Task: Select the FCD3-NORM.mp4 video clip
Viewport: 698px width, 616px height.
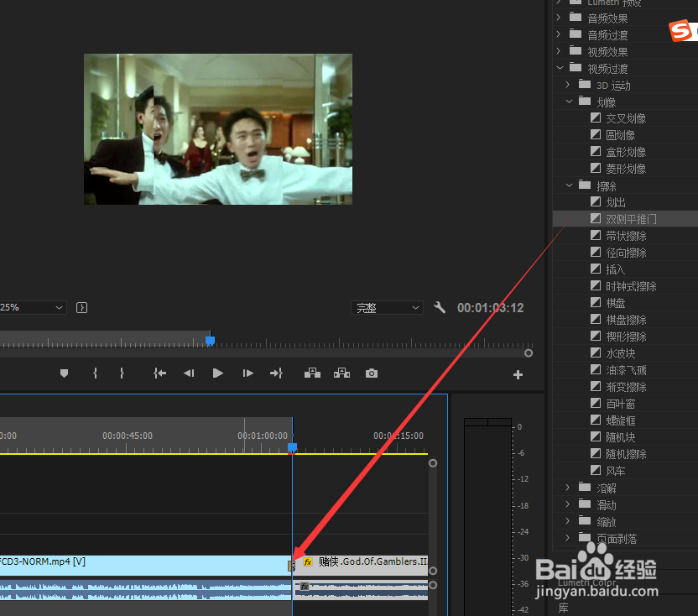Action: coord(146,565)
